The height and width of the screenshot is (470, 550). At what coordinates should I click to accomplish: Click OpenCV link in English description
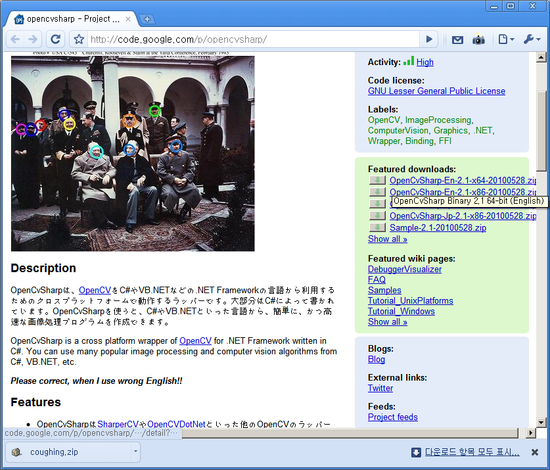(x=195, y=341)
